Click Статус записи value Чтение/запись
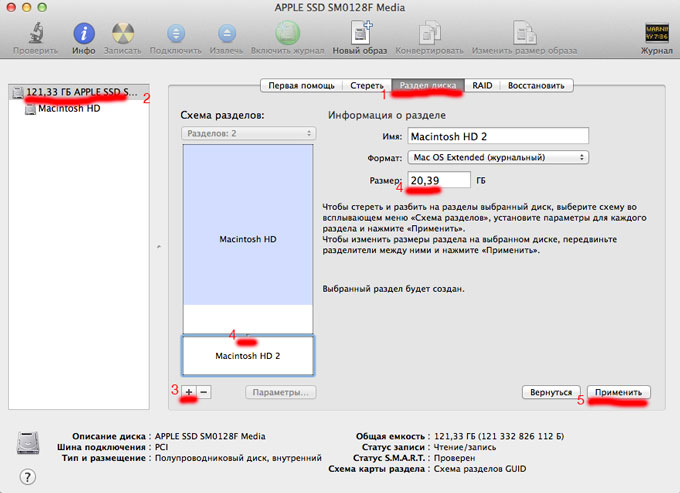Viewport: 680px width, 493px height. (x=465, y=447)
